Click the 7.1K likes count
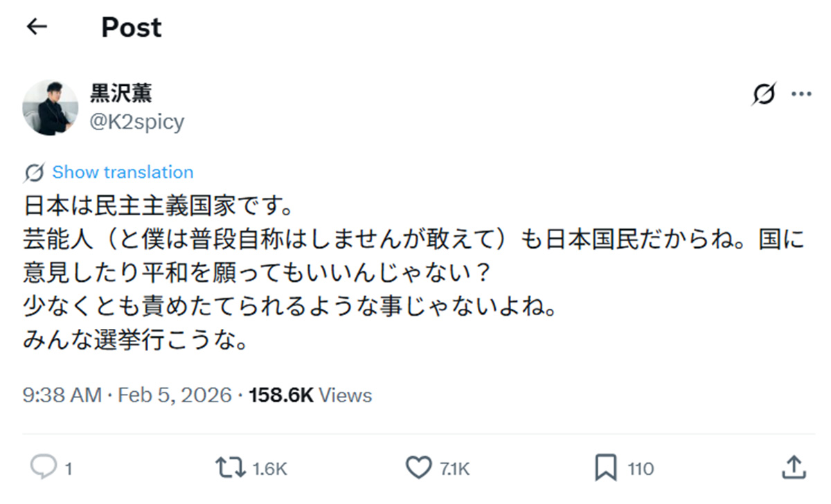This screenshot has height=504, width=831. pyautogui.click(x=455, y=469)
